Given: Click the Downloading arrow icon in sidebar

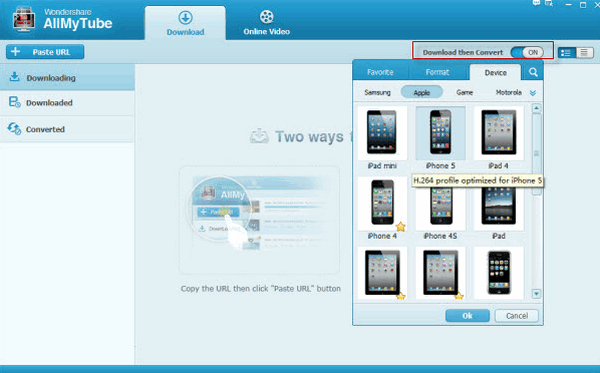Looking at the screenshot, I should [x=14, y=77].
